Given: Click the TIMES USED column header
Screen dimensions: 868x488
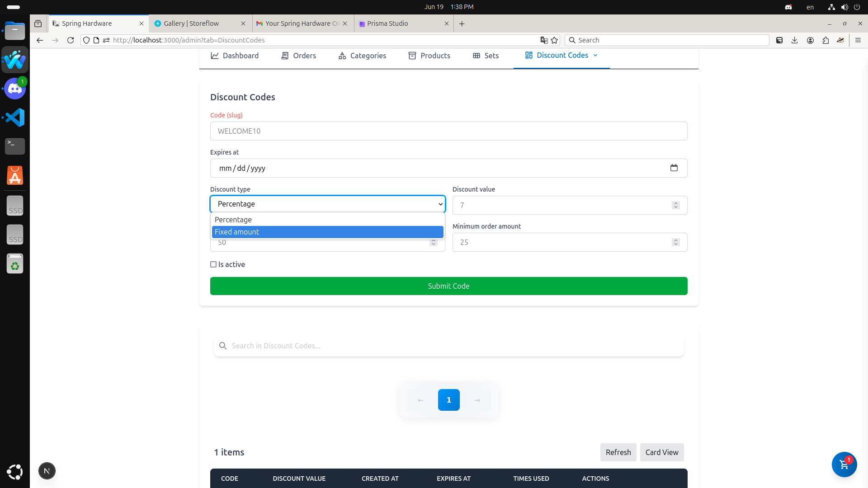Looking at the screenshot, I should pyautogui.click(x=531, y=479).
